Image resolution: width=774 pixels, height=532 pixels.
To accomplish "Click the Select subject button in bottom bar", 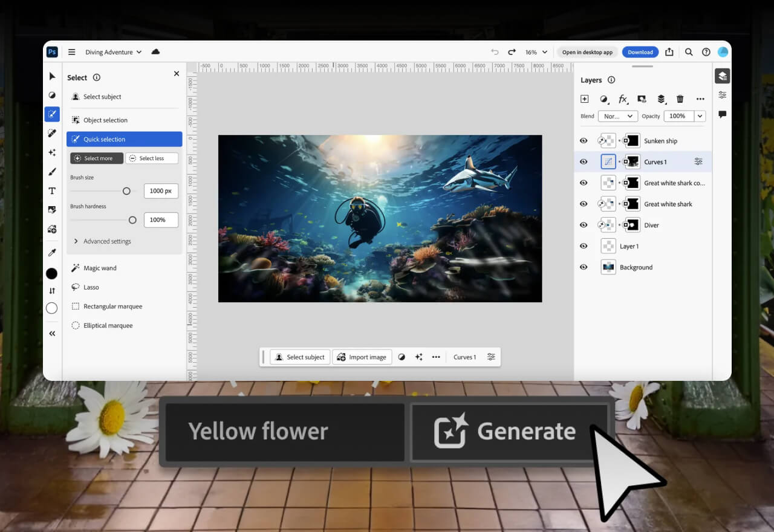I will (x=300, y=357).
